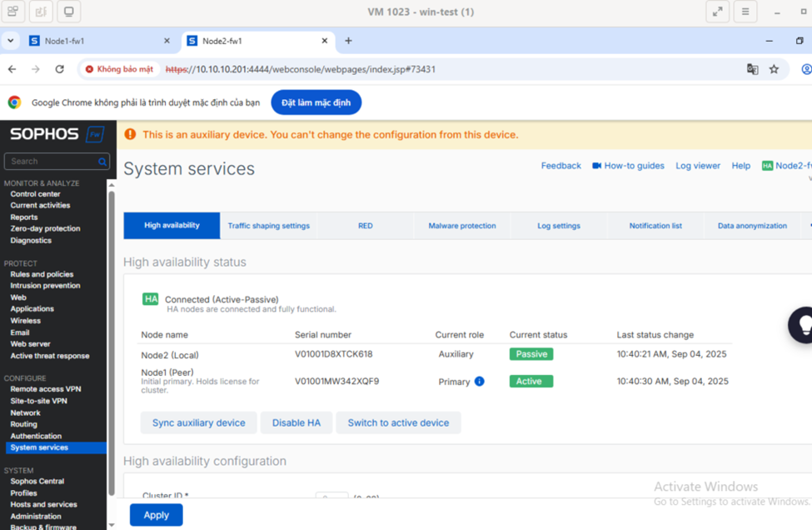The width and height of the screenshot is (812, 530).
Task: Click the green HA status icon
Action: (150, 299)
